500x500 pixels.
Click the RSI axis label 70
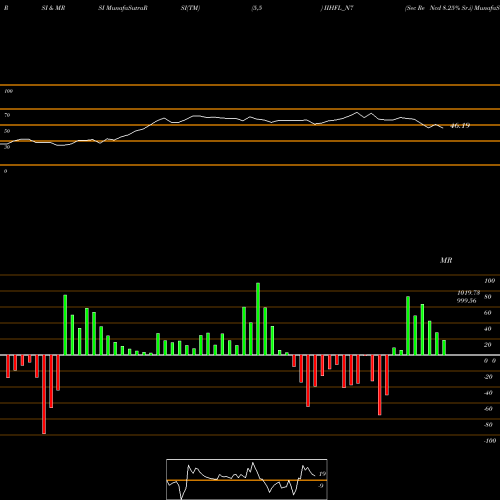pos(7,115)
